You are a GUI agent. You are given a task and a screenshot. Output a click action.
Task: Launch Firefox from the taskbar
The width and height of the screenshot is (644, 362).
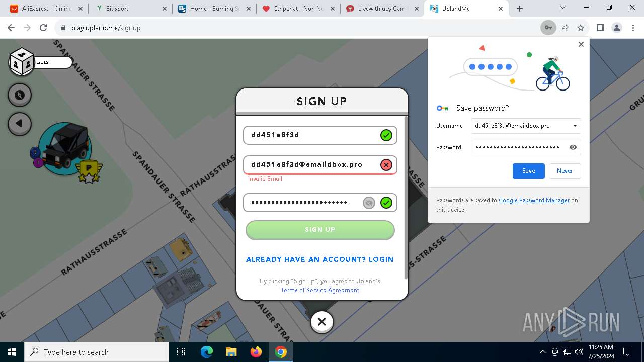[256, 352]
